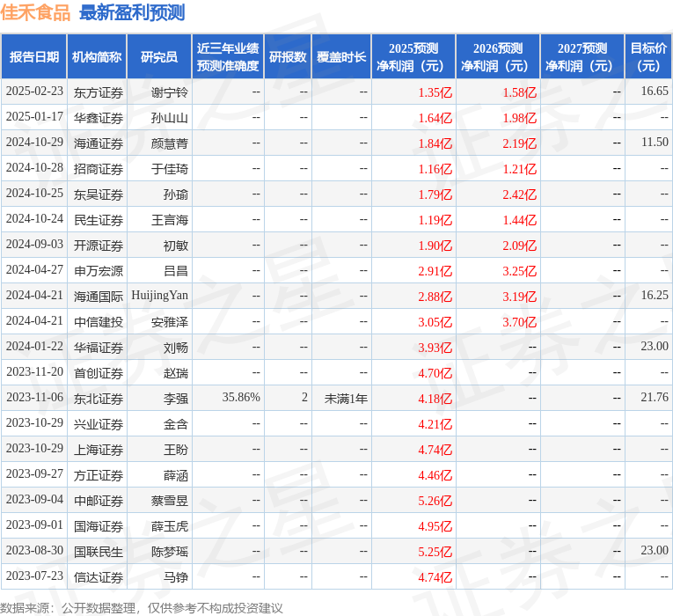Click the 4.21亿 profit value
Image resolution: width=673 pixels, height=616 pixels.
[435, 424]
